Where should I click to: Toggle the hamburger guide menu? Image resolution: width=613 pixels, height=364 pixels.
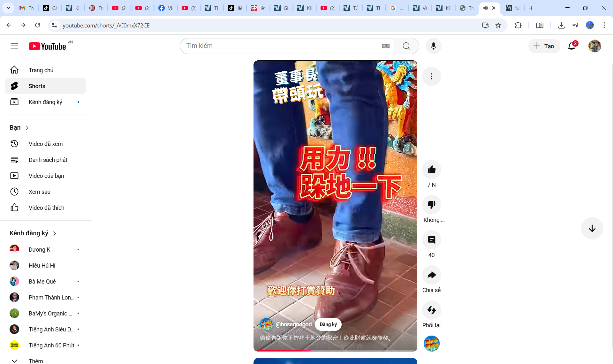[x=14, y=46]
